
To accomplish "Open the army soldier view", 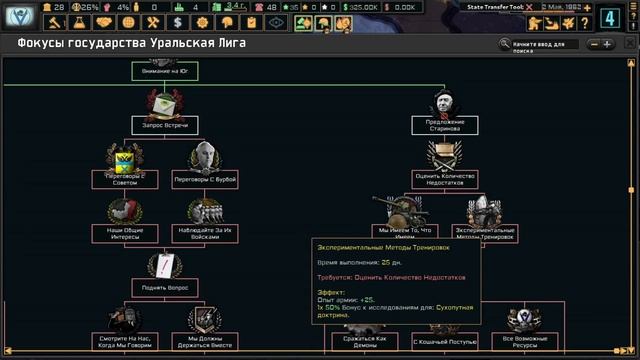I will tap(534, 23).
